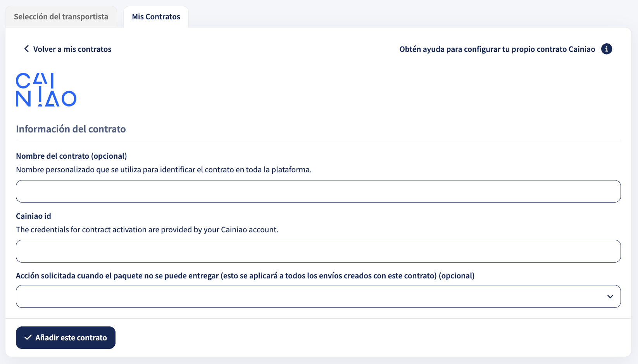Screen dimensions: 638x364
Task: Click the back chevron arrow icon
Action: (x=26, y=49)
